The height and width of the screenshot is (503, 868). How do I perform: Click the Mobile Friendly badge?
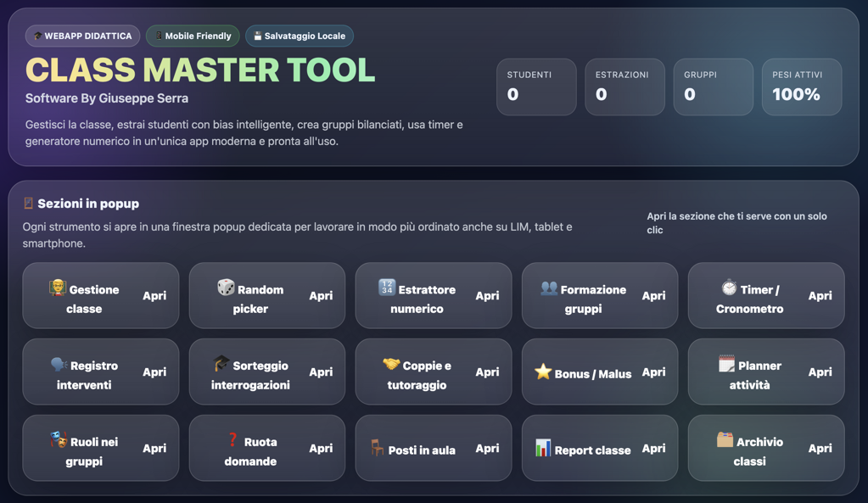tap(193, 36)
